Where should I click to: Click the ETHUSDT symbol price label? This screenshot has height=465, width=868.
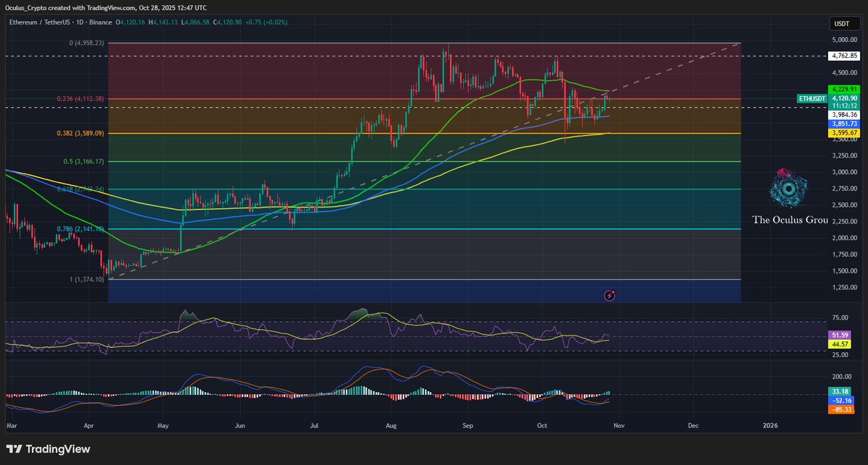(812, 97)
